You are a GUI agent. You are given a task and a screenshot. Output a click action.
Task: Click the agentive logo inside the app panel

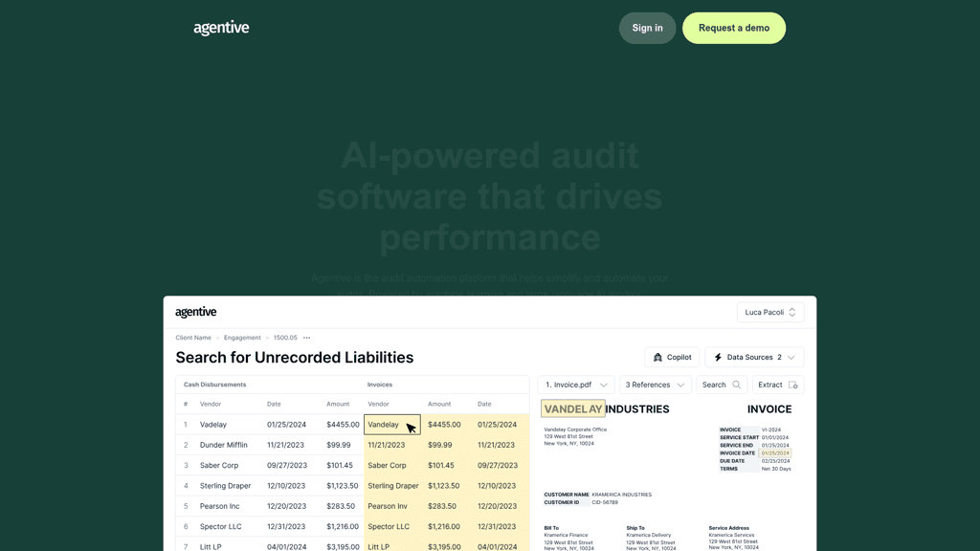click(195, 312)
